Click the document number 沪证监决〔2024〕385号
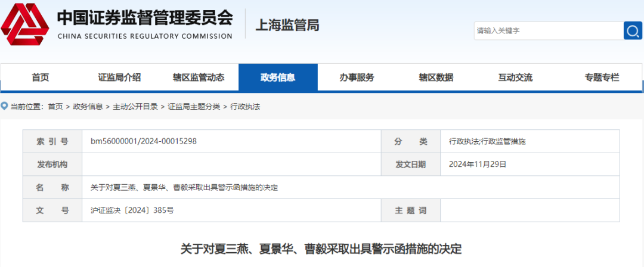 click(x=132, y=211)
